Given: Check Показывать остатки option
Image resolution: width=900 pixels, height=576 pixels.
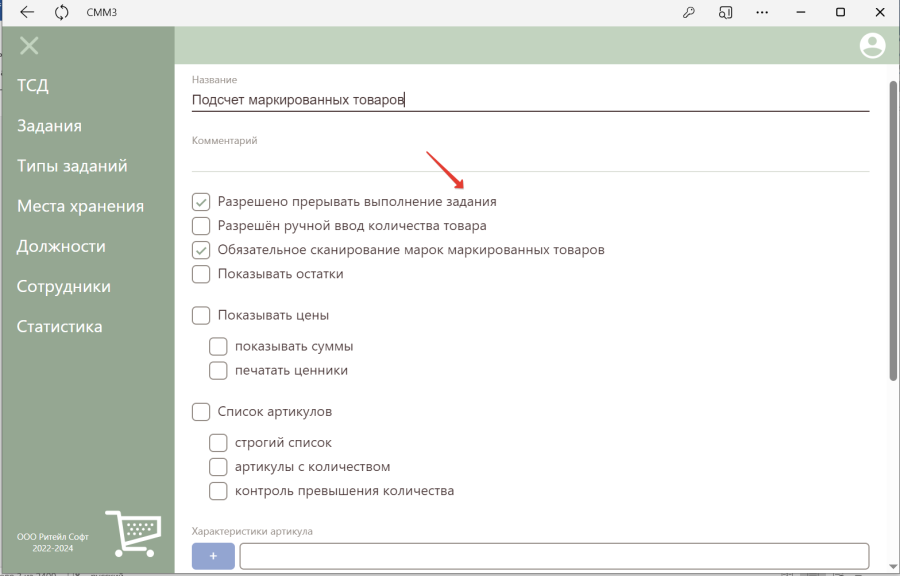Looking at the screenshot, I should point(201,274).
